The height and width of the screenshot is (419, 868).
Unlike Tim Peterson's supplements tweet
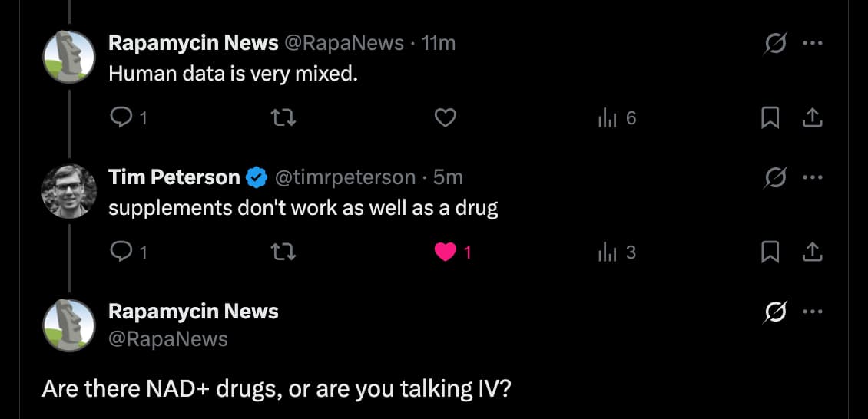446,252
